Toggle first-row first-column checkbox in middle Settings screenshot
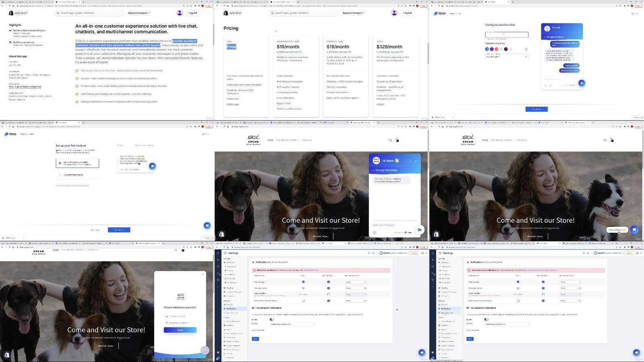Screen dimensions: 644x362 [x=303, y=282]
